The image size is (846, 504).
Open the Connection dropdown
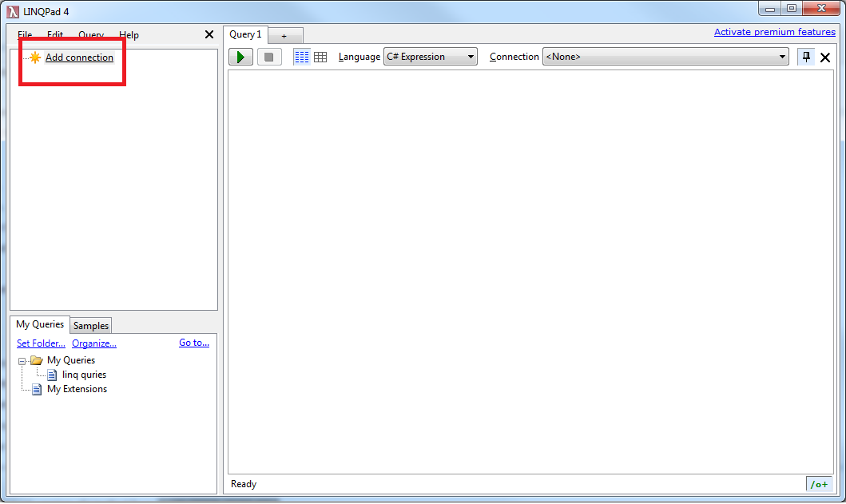pyautogui.click(x=665, y=57)
